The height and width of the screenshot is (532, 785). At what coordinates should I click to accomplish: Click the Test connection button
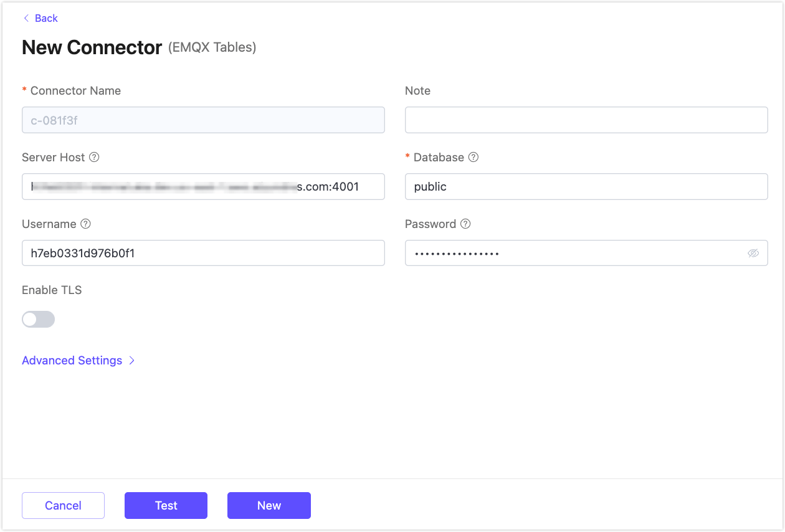click(x=166, y=505)
